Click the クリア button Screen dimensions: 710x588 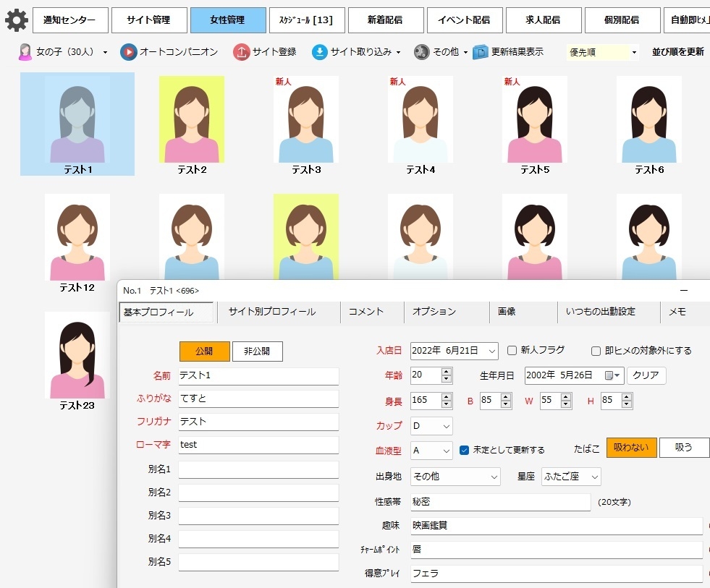646,375
